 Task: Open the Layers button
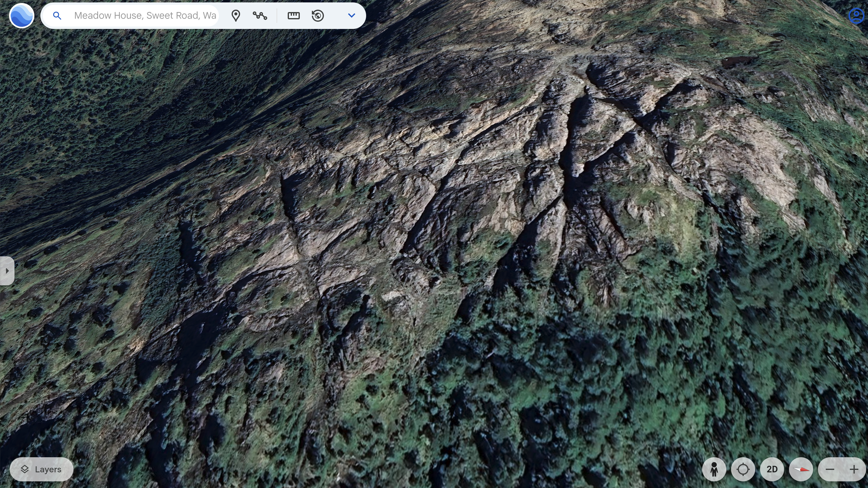tap(41, 469)
